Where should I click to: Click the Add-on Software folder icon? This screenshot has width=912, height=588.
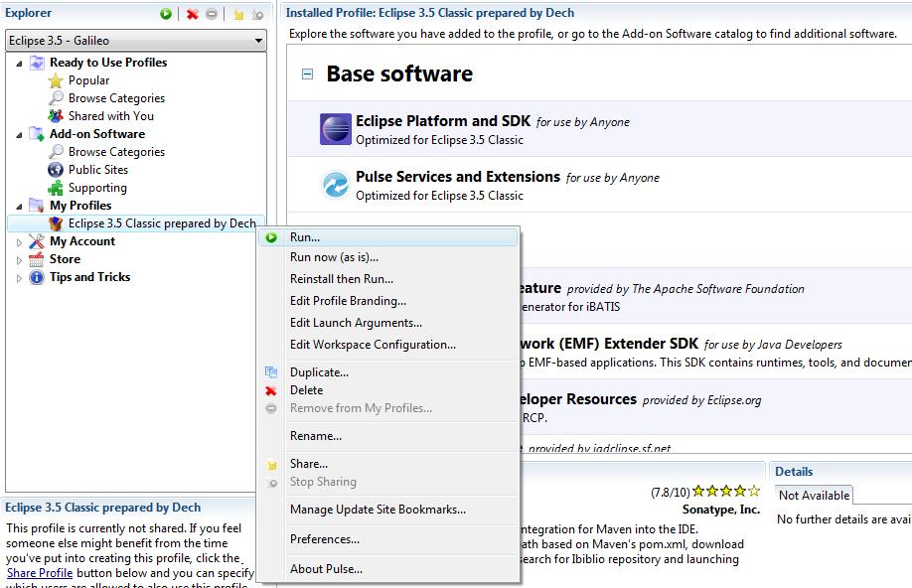click(x=36, y=134)
